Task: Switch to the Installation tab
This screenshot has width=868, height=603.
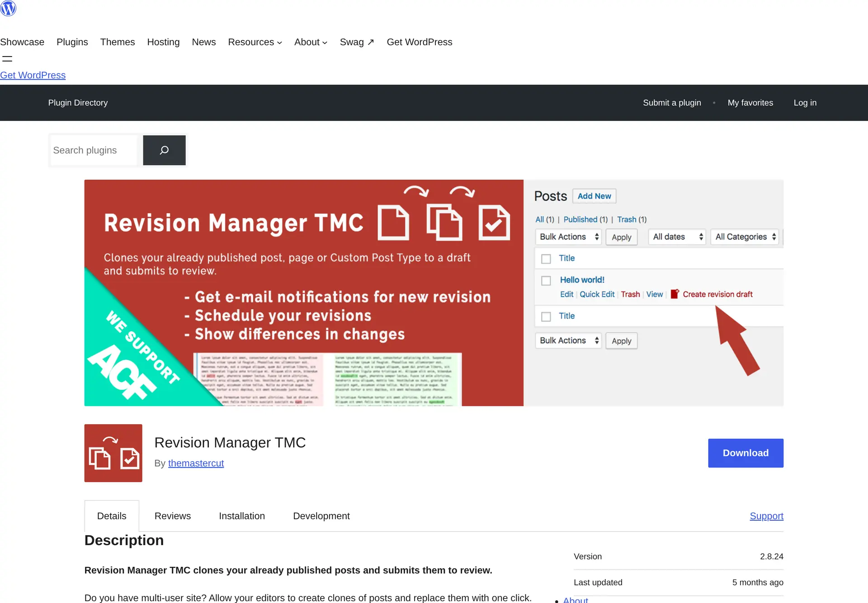Action: click(242, 516)
